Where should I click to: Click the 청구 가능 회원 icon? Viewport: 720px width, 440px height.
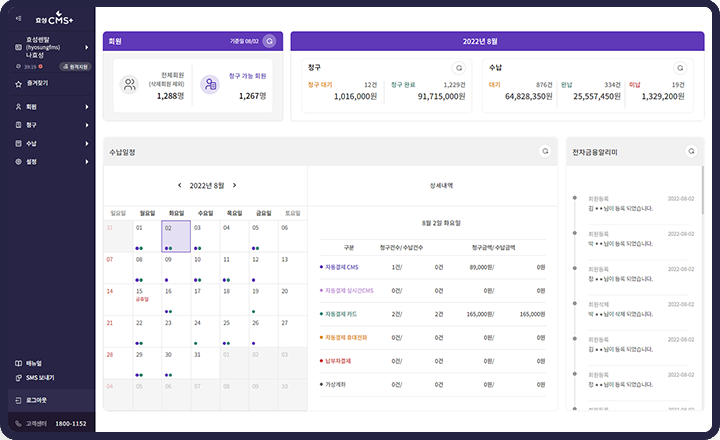pyautogui.click(x=210, y=85)
